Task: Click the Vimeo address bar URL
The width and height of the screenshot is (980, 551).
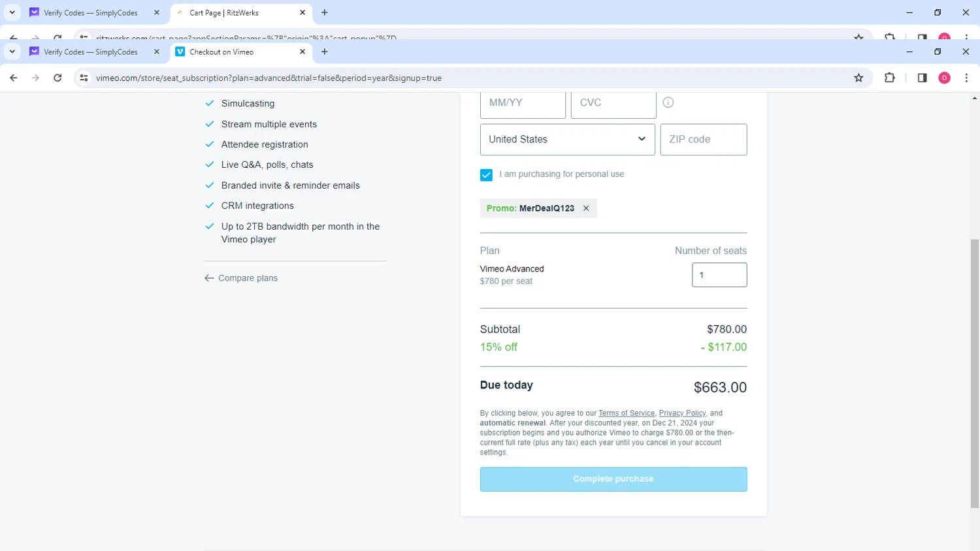Action: tap(269, 78)
